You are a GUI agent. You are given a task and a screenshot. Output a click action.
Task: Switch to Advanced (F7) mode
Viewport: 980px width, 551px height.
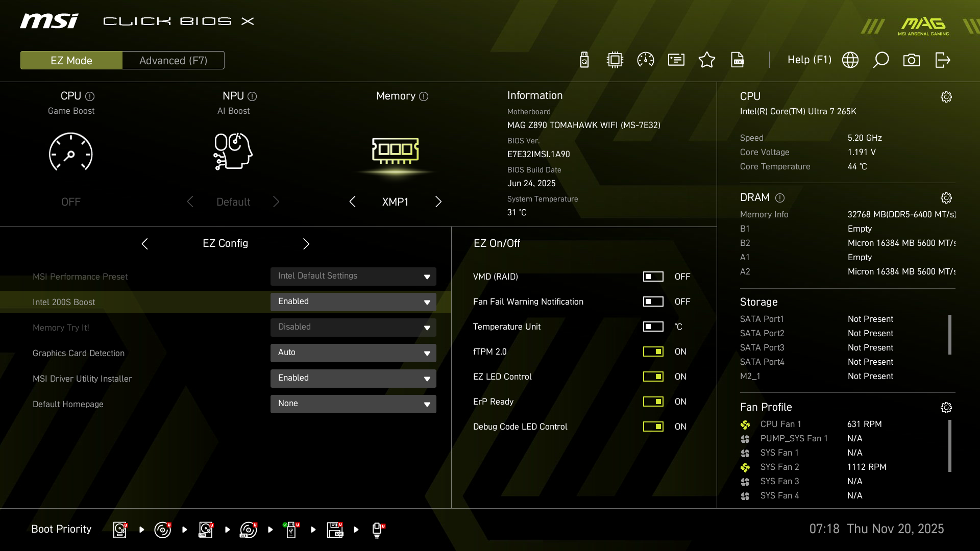coord(173,60)
